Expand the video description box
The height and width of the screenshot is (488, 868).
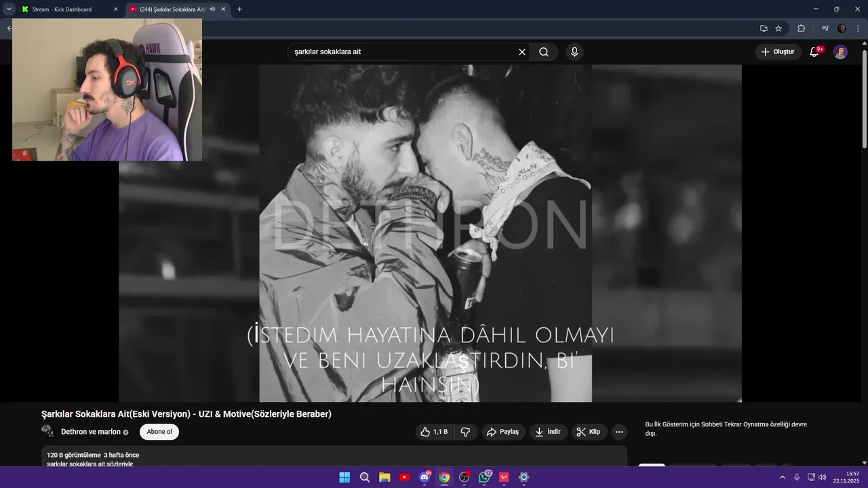point(334,457)
